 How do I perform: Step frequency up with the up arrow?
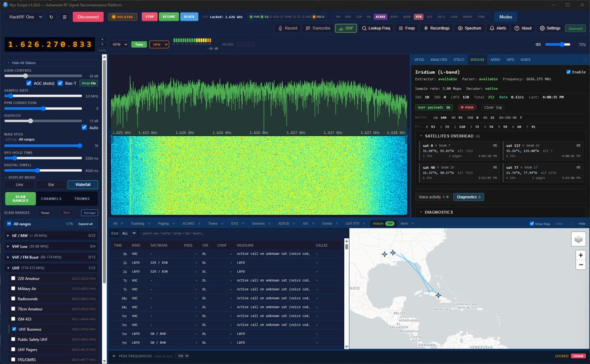pyautogui.click(x=102, y=39)
